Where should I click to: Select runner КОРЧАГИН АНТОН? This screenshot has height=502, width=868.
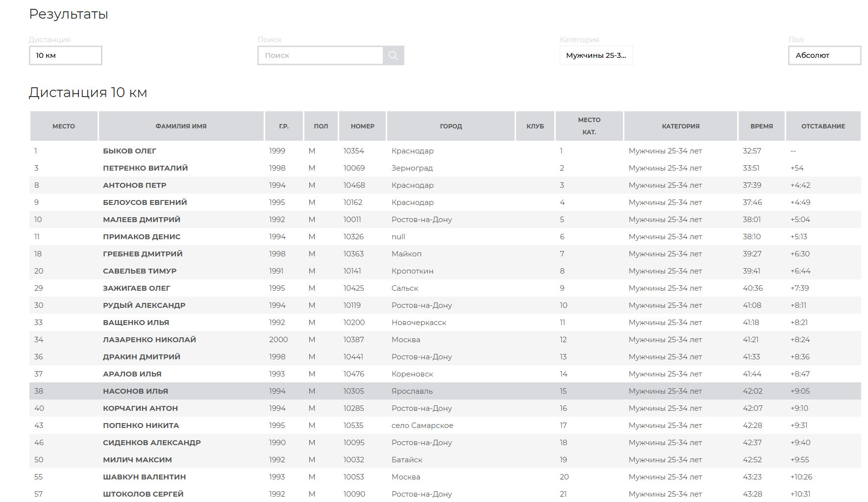coord(140,408)
